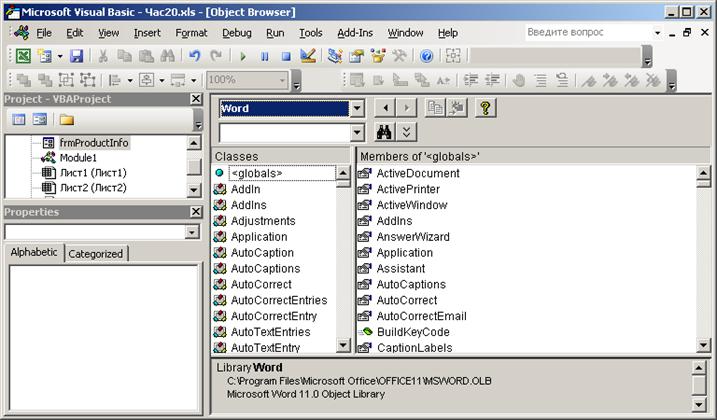Open the File menu

[x=44, y=33]
